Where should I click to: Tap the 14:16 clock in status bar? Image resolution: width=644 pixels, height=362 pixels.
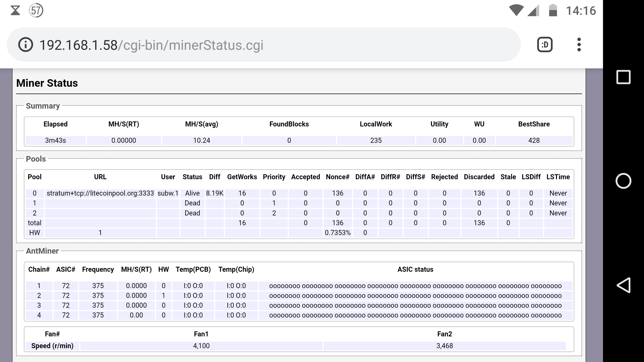[581, 11]
